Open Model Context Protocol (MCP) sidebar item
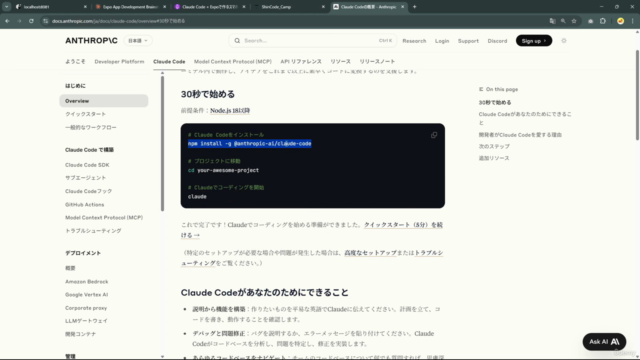 click(104, 218)
